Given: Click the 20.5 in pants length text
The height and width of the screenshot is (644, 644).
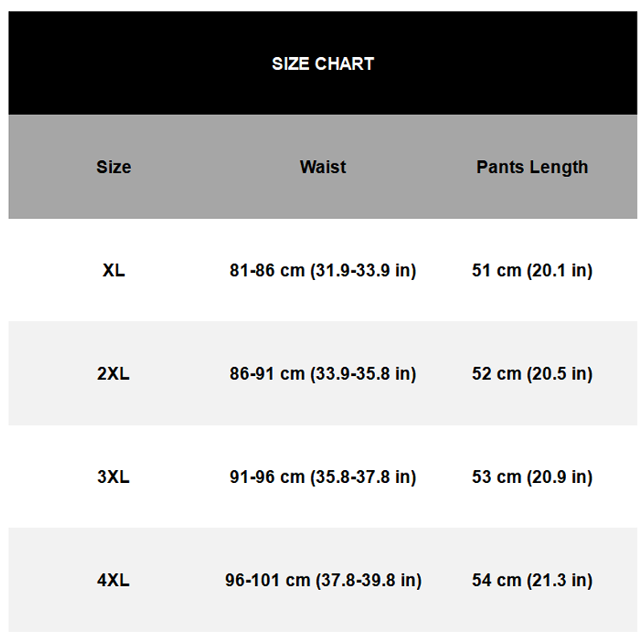Looking at the screenshot, I should point(560,374).
